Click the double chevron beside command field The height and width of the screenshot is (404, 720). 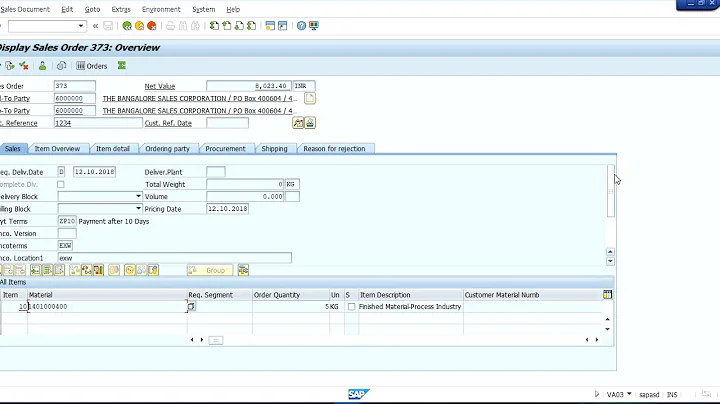click(96, 26)
